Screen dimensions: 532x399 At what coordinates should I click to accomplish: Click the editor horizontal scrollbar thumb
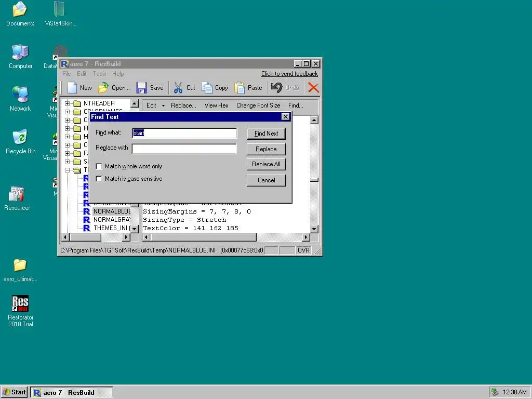(x=203, y=237)
